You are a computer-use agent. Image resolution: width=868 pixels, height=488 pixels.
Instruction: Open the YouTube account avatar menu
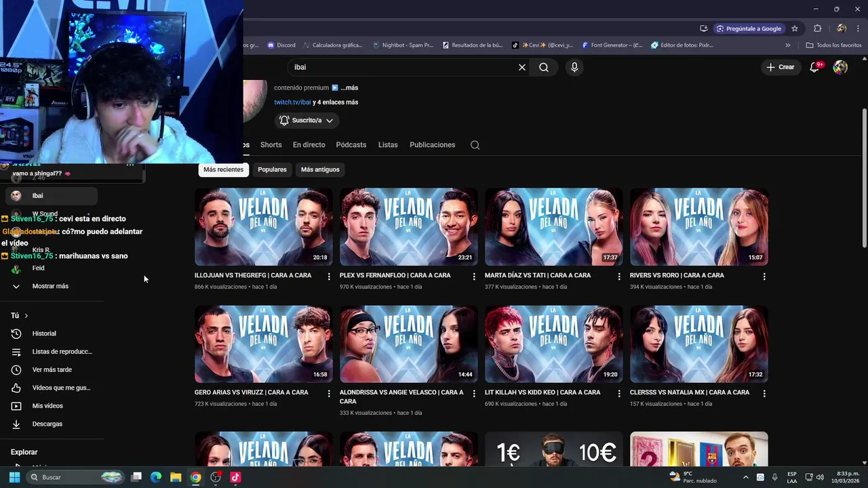(840, 67)
